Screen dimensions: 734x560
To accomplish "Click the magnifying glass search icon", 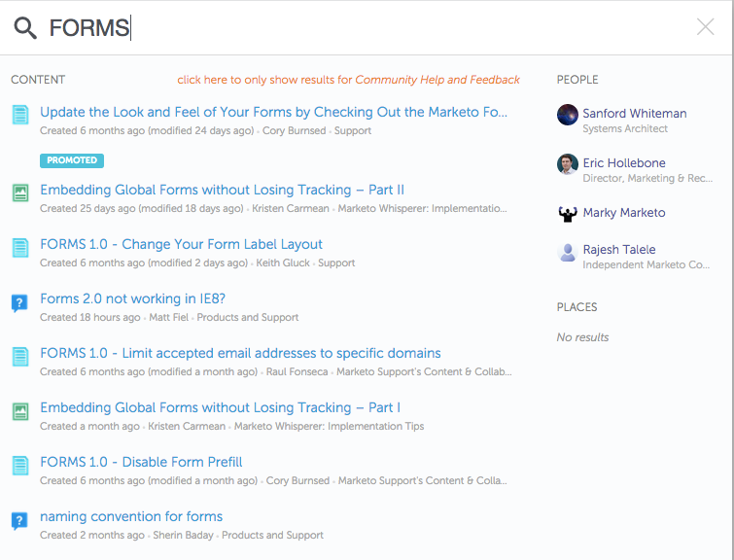I will [25, 28].
